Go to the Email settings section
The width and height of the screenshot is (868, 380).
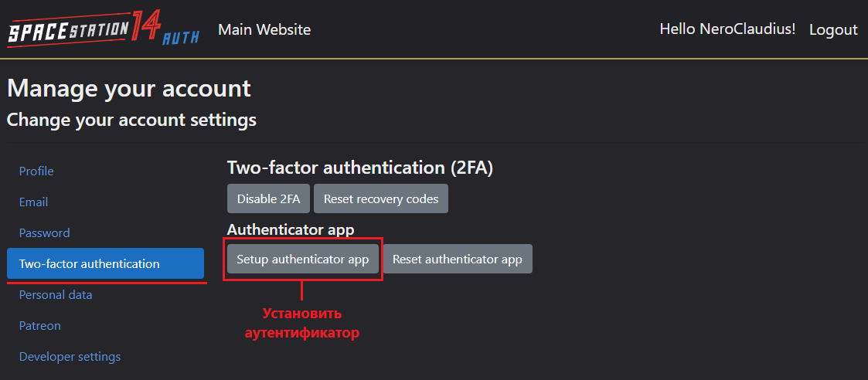(x=34, y=202)
